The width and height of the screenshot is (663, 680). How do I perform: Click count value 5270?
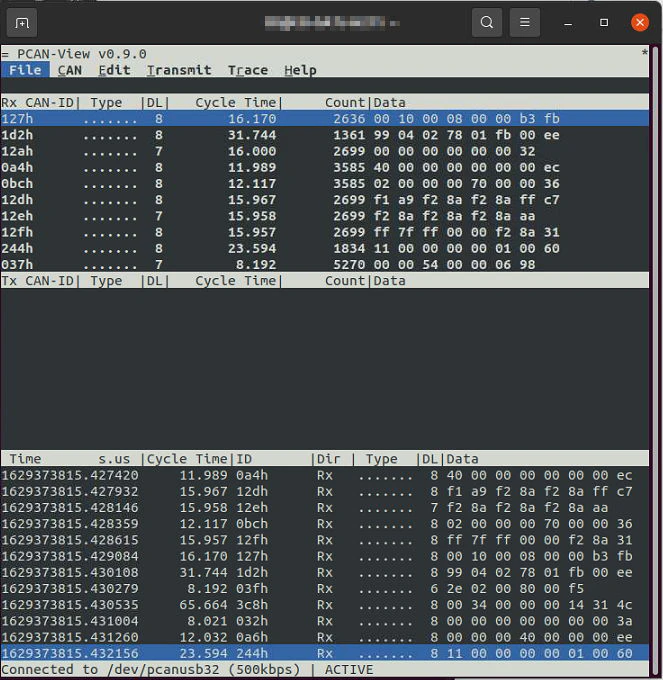pos(349,265)
